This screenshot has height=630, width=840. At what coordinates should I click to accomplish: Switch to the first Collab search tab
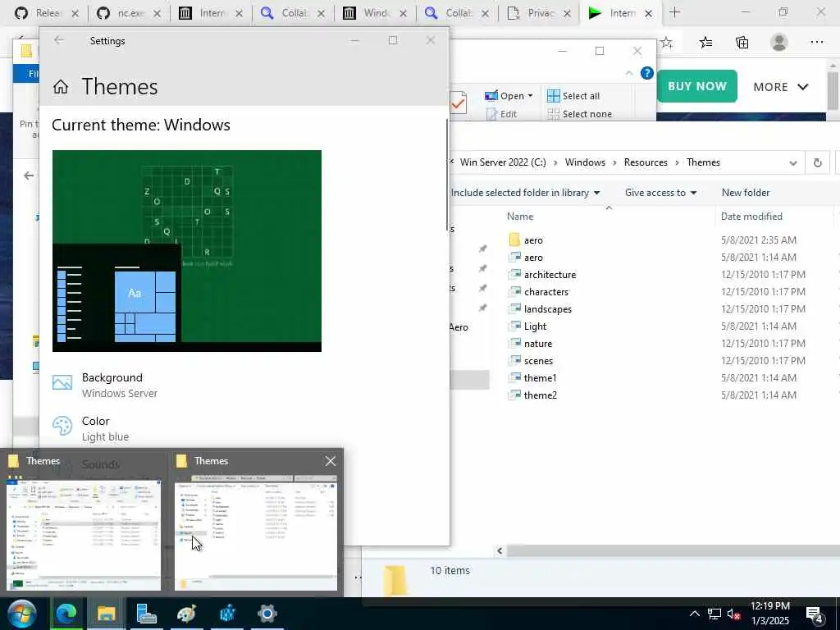tap(294, 13)
